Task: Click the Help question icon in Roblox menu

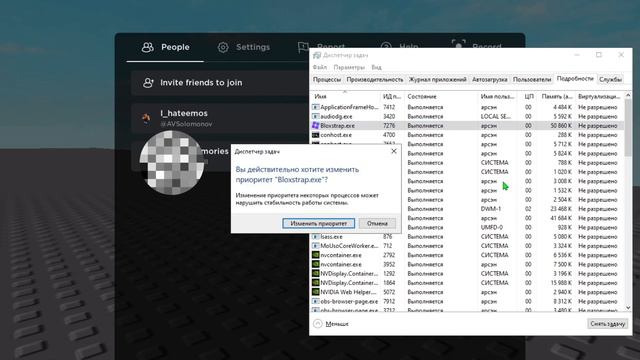Action: (x=385, y=46)
